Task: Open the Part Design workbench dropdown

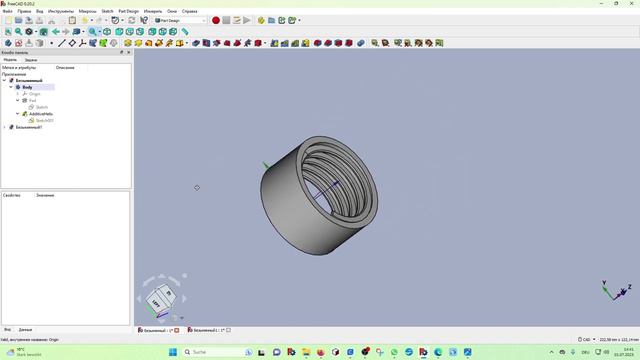Action: [x=180, y=20]
